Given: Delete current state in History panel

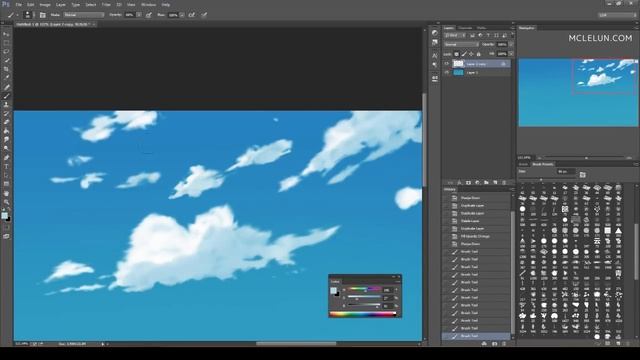Looking at the screenshot, I should (504, 344).
